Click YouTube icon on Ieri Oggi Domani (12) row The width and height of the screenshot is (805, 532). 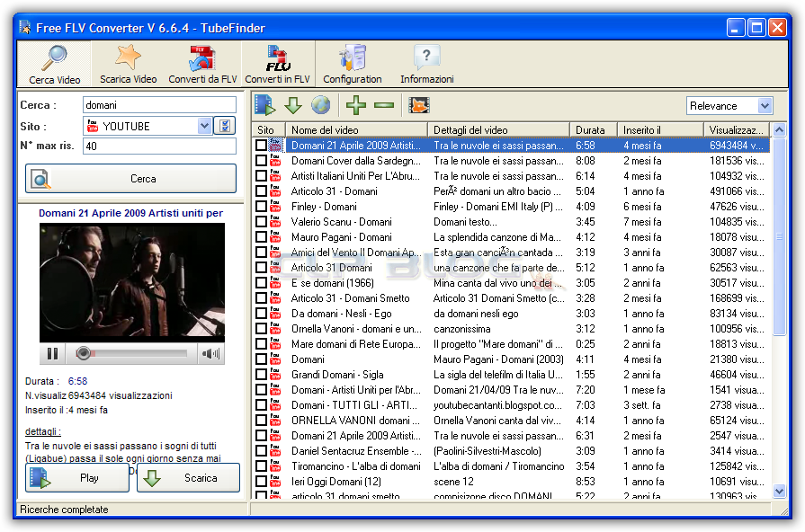coord(275,482)
